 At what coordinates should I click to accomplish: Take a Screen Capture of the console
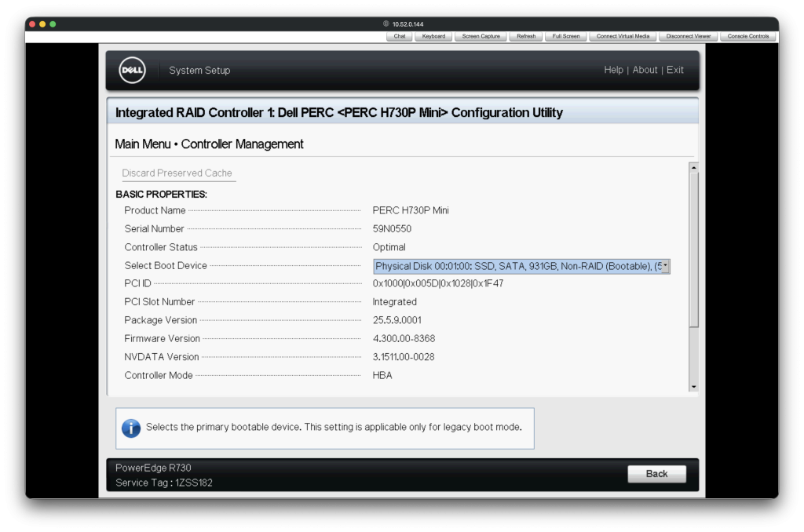point(480,35)
